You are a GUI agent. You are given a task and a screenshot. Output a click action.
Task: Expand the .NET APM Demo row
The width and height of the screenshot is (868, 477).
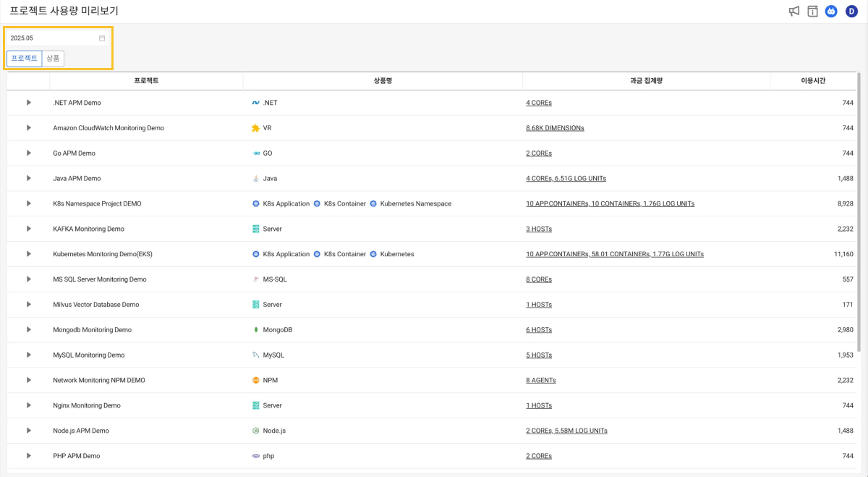(x=29, y=103)
